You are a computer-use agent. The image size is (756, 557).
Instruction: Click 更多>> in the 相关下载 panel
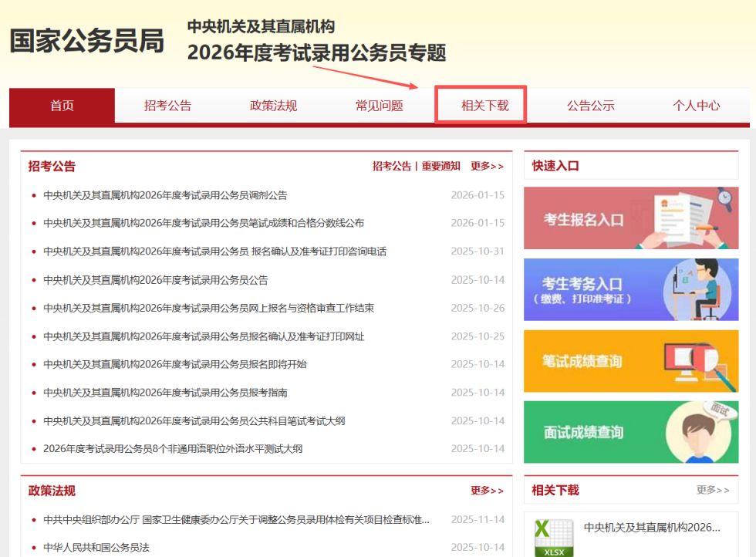click(x=713, y=490)
